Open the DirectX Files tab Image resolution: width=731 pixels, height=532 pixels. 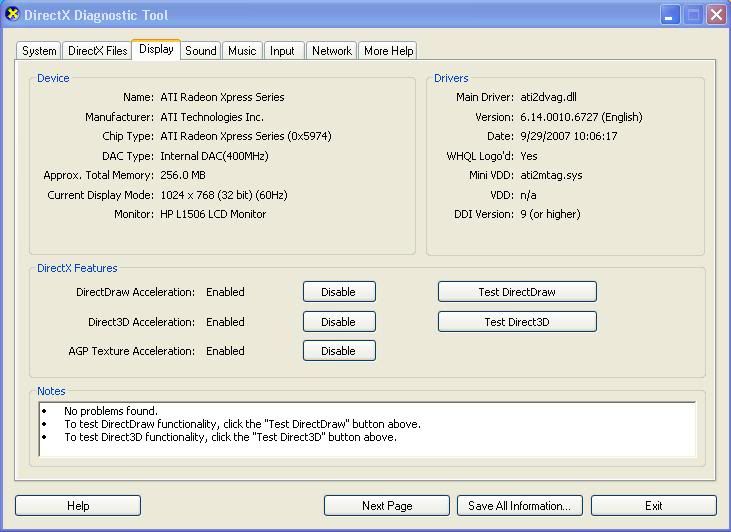97,51
